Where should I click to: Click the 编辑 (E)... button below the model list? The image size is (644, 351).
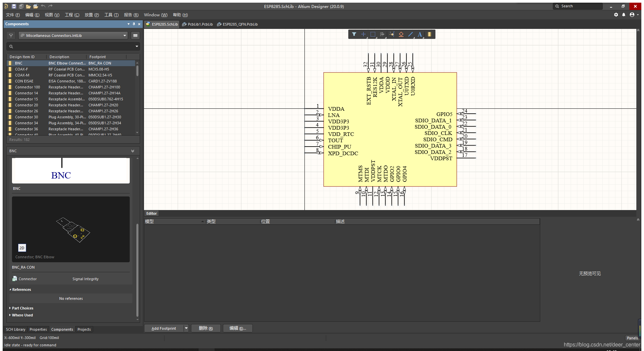pyautogui.click(x=238, y=328)
